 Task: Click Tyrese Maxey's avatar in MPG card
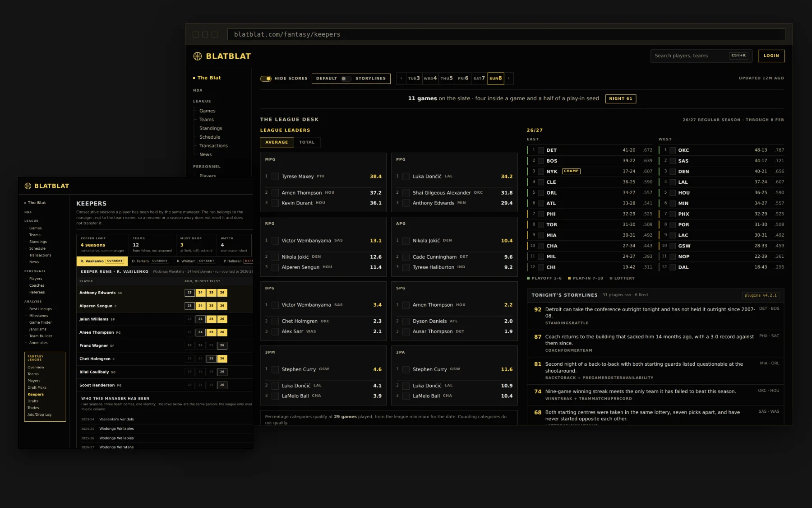[275, 177]
